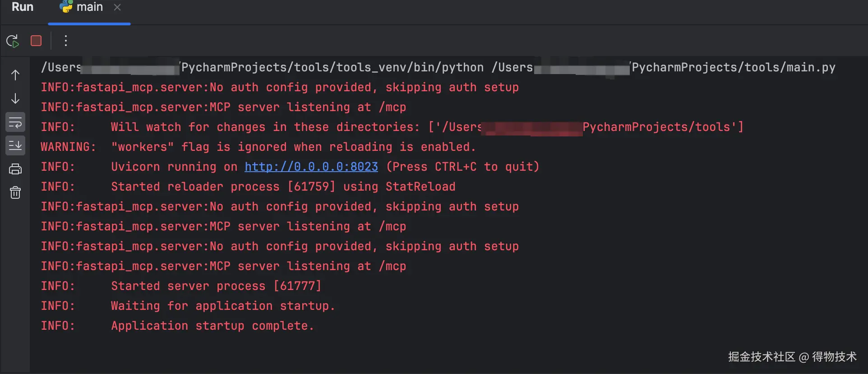
Task: Print the console output
Action: (x=15, y=169)
